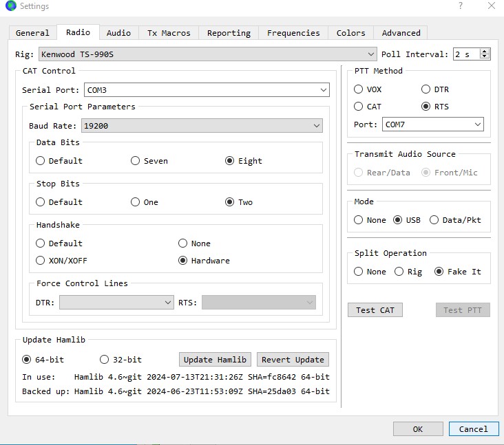Open the Colors tab
The image size is (504, 445).
(350, 33)
